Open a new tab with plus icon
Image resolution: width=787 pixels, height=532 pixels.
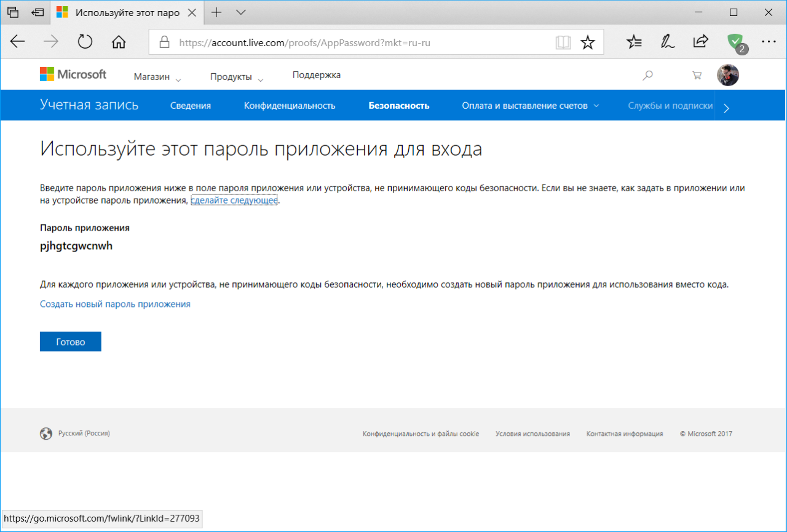pos(216,12)
